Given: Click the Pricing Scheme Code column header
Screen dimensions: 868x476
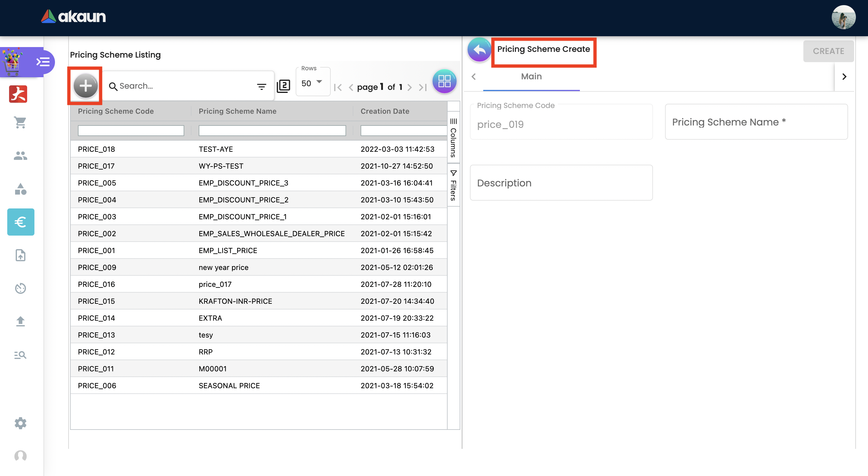Looking at the screenshot, I should pyautogui.click(x=116, y=111).
